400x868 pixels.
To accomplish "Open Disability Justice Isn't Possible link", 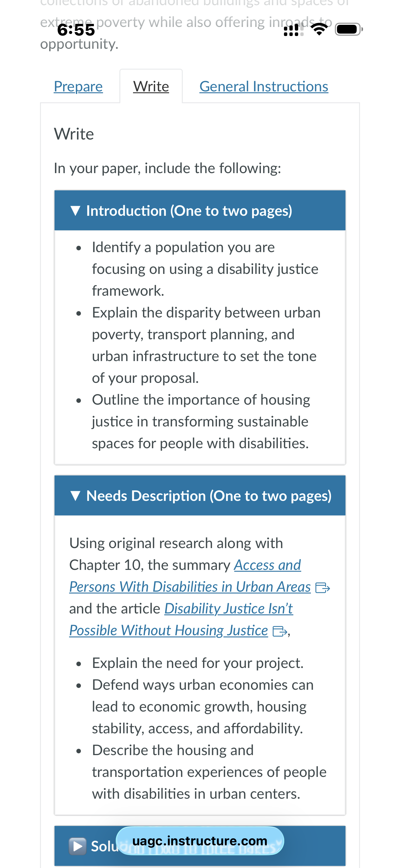I will [x=181, y=619].
